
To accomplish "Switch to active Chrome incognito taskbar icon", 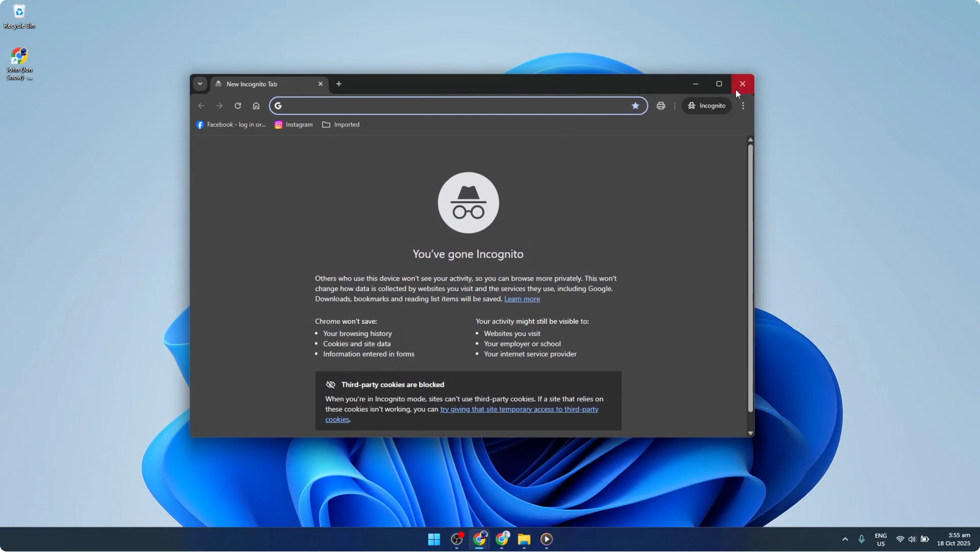I will (479, 540).
